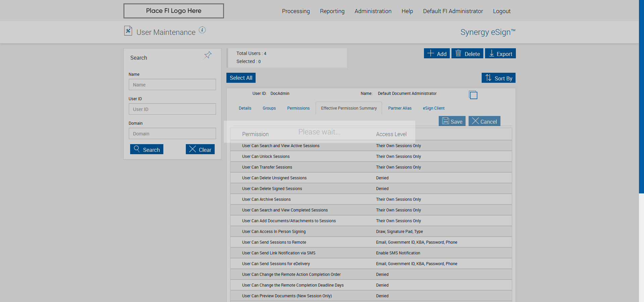
Task: Switch to the Partner Alias tab
Action: (400, 108)
